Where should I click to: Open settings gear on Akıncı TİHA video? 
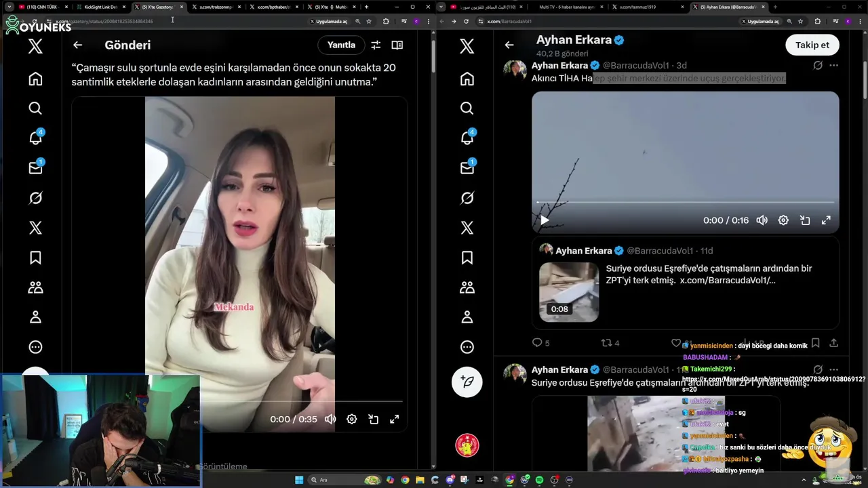783,220
